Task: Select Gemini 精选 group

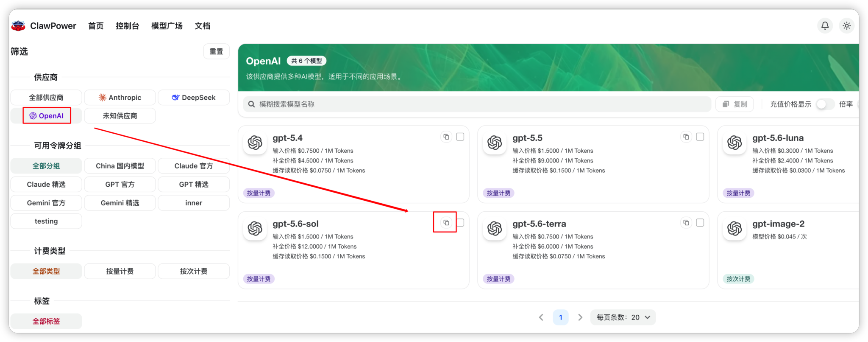Action: point(120,203)
